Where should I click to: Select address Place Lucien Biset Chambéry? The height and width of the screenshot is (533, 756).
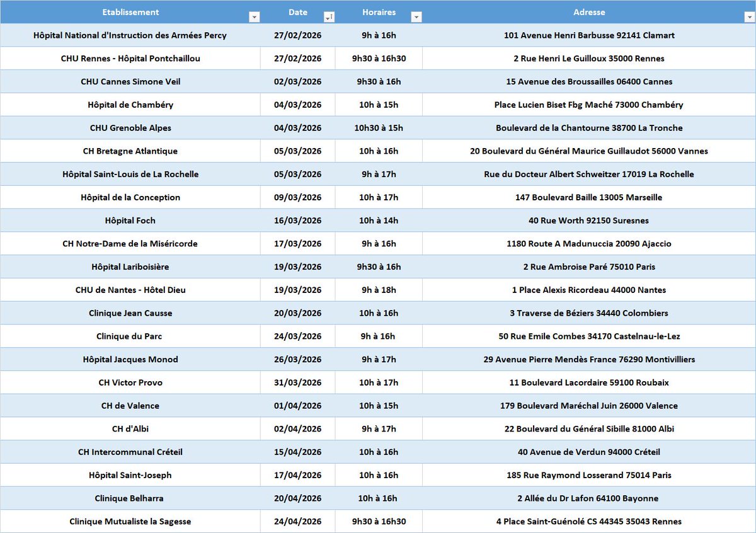pyautogui.click(x=589, y=105)
